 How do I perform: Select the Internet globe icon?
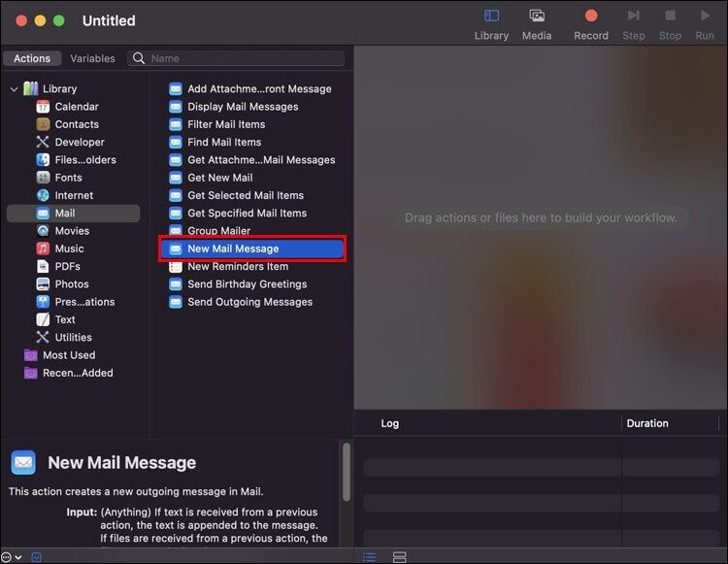click(x=43, y=195)
